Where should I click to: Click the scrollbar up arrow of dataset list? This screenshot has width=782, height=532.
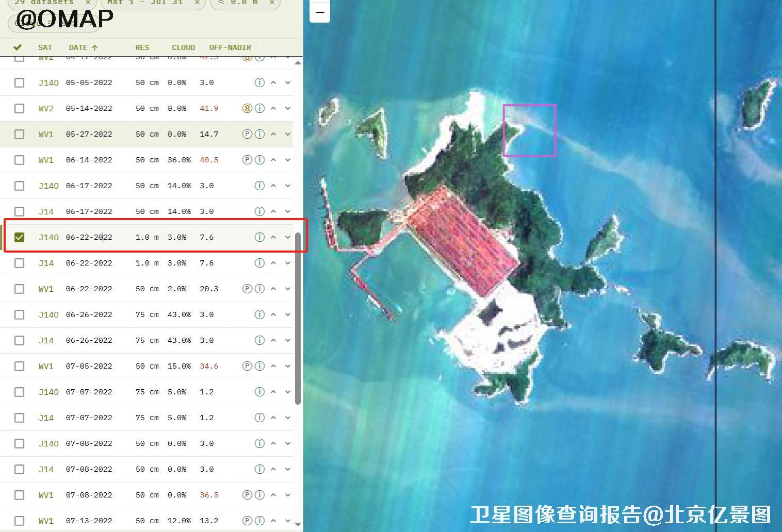click(x=298, y=63)
